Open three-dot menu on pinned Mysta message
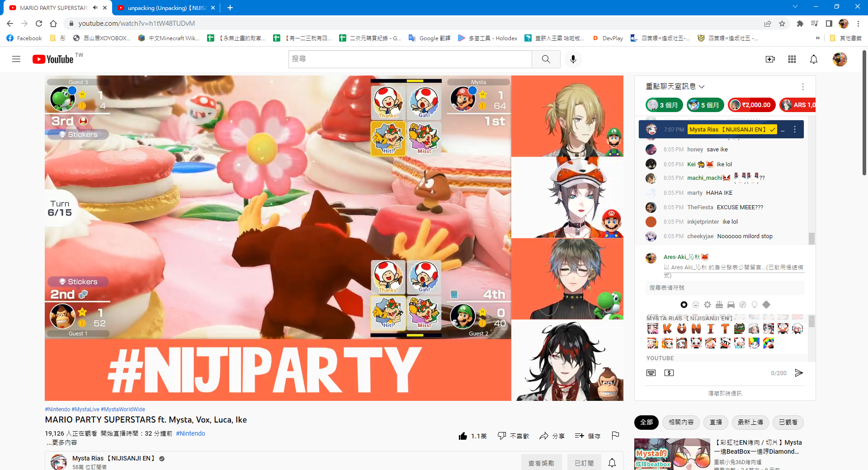Screen dimensions: 868x470 pos(795,129)
